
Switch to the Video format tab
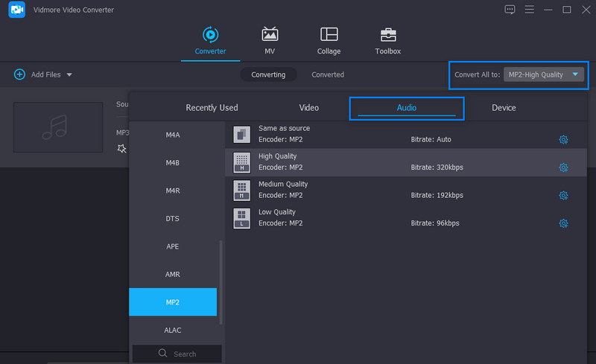[308, 108]
